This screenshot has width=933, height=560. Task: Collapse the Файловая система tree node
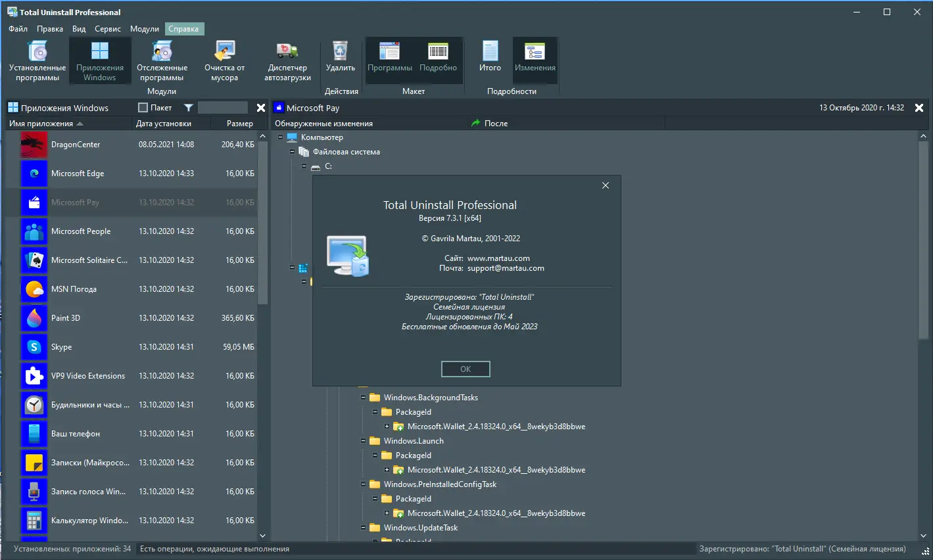point(293,151)
